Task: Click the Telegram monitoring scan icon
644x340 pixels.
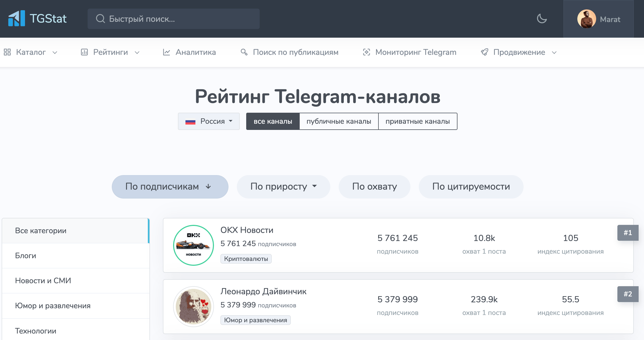Action: point(367,52)
